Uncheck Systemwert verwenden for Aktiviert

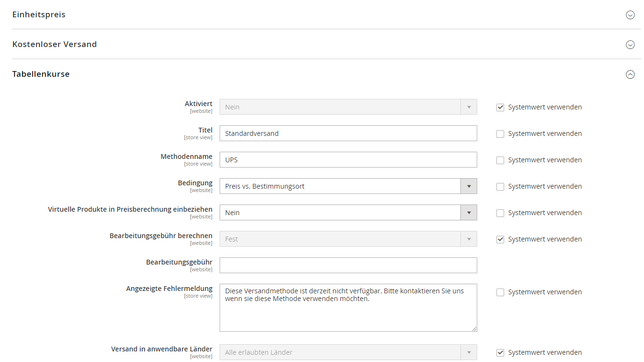(x=500, y=107)
